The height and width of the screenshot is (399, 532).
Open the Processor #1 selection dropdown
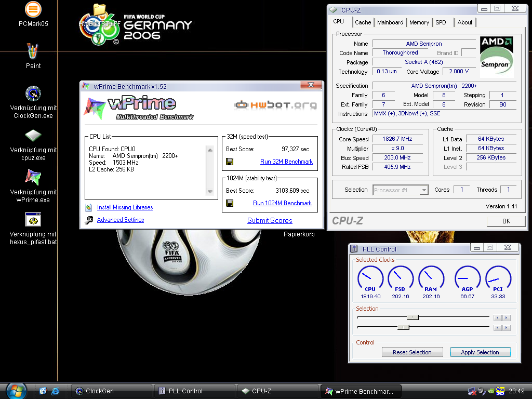point(401,190)
